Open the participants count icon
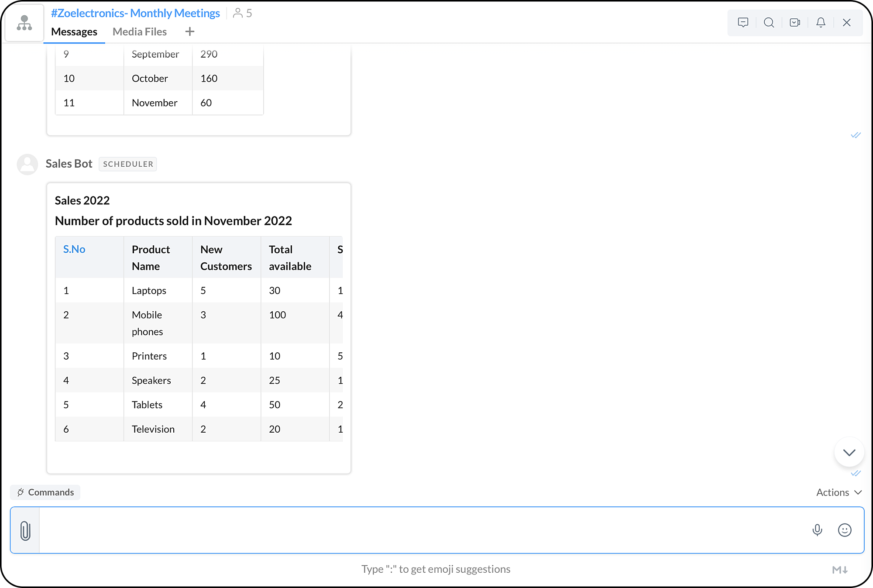The width and height of the screenshot is (873, 588). pyautogui.click(x=242, y=13)
